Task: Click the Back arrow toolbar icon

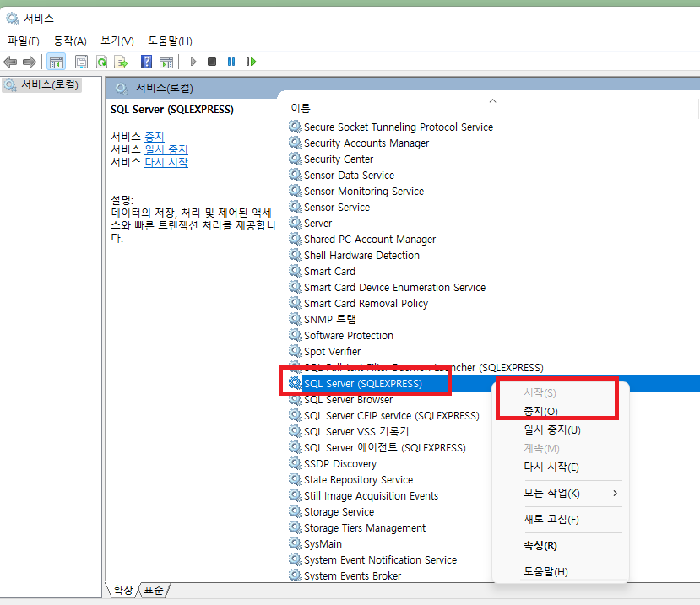Action: click(10, 62)
